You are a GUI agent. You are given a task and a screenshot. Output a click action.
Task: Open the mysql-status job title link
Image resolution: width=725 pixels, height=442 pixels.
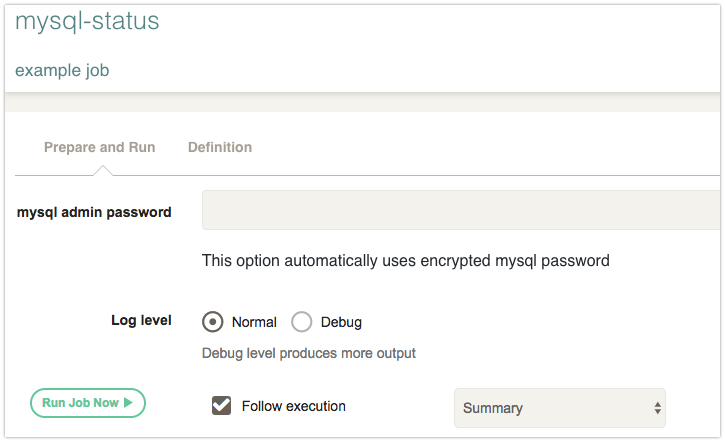[x=87, y=21]
